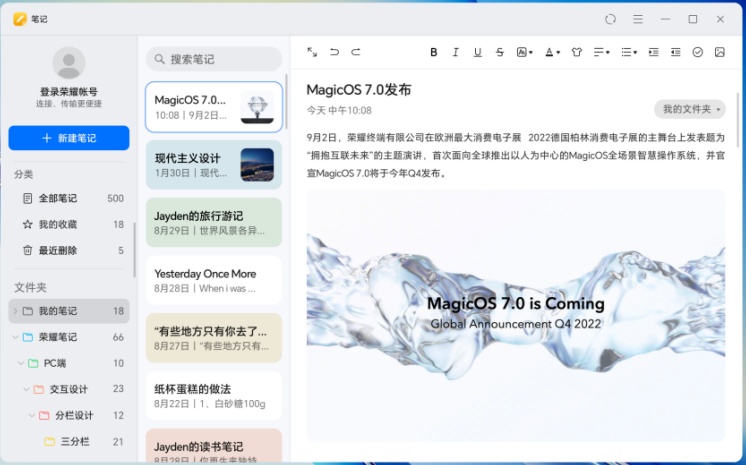Open Jayden的旅行游记 note

[x=214, y=223]
